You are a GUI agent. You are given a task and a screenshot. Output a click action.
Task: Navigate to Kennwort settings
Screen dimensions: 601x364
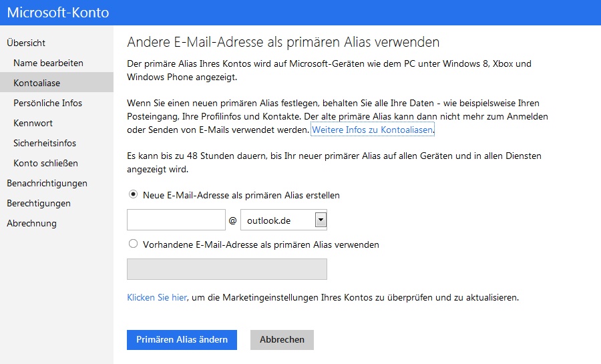click(x=33, y=123)
